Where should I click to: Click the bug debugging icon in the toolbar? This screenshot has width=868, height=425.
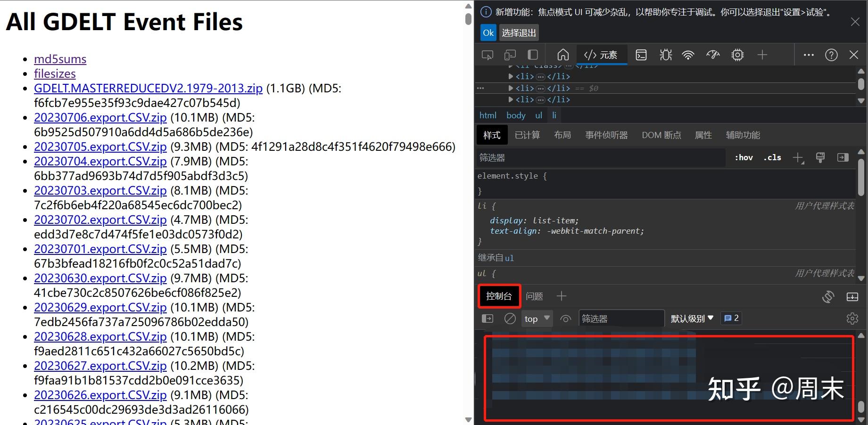(665, 54)
